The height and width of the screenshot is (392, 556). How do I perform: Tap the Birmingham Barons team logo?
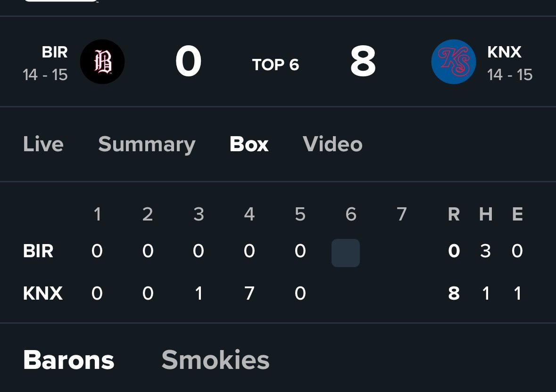[102, 62]
